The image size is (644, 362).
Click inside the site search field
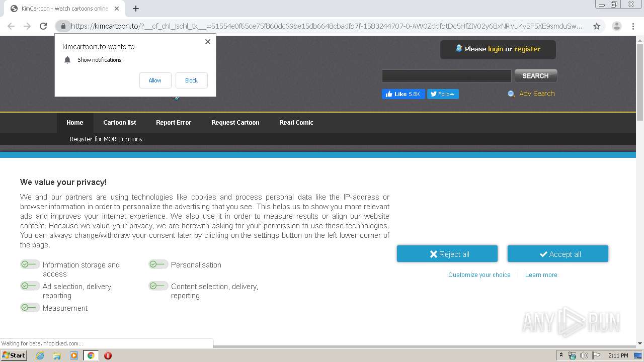point(447,76)
